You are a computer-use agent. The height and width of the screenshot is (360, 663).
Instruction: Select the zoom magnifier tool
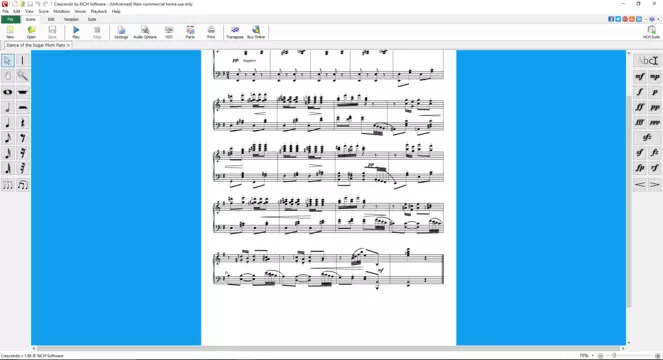(23, 76)
